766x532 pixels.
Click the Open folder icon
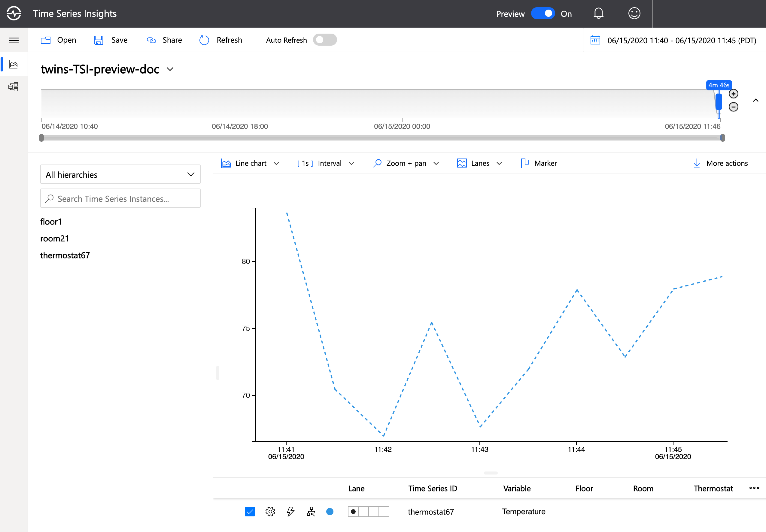[x=45, y=40]
